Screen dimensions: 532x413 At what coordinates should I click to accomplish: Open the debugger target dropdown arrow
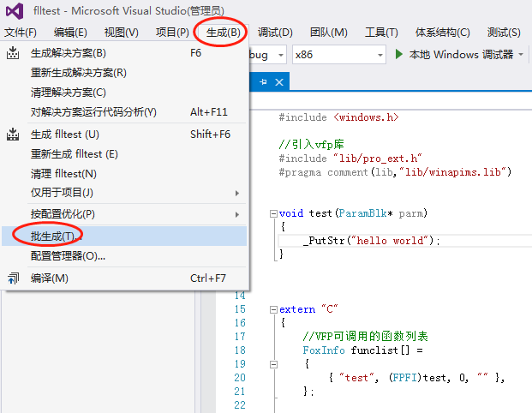tap(521, 54)
